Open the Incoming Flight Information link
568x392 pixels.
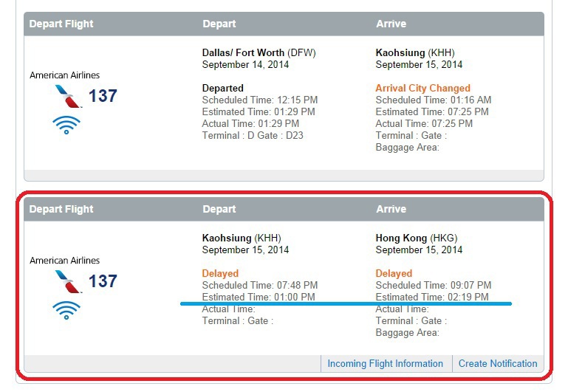coord(385,363)
